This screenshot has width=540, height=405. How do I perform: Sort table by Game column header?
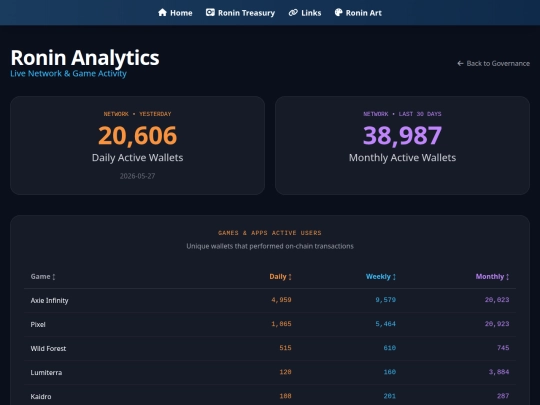[x=43, y=277]
